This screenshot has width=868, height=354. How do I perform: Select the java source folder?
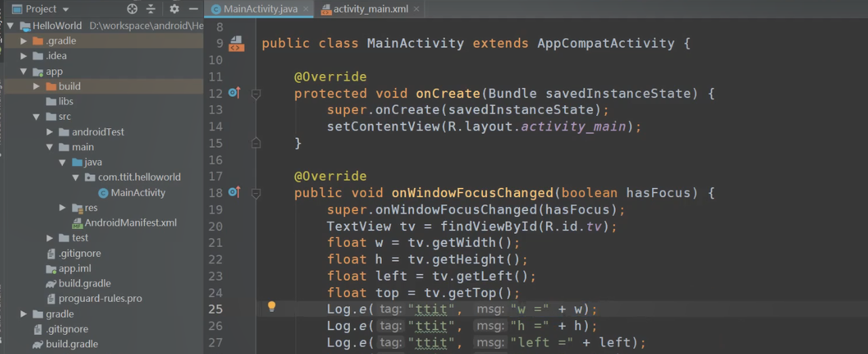point(93,162)
